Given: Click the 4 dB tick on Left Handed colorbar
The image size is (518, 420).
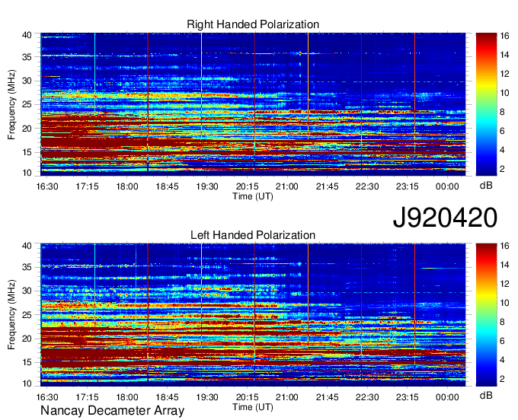Looking at the screenshot, I should (x=502, y=361).
